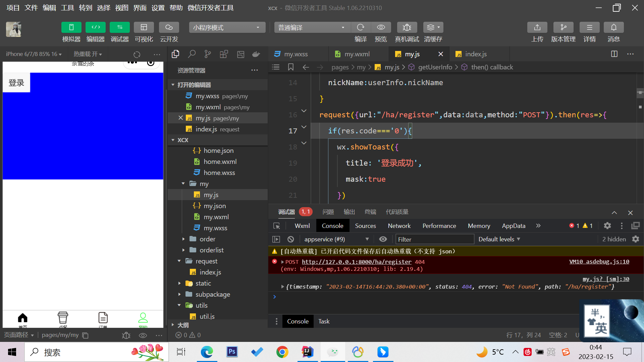The width and height of the screenshot is (644, 362).
Task: Click the real device debug bug icon
Action: point(407,27)
